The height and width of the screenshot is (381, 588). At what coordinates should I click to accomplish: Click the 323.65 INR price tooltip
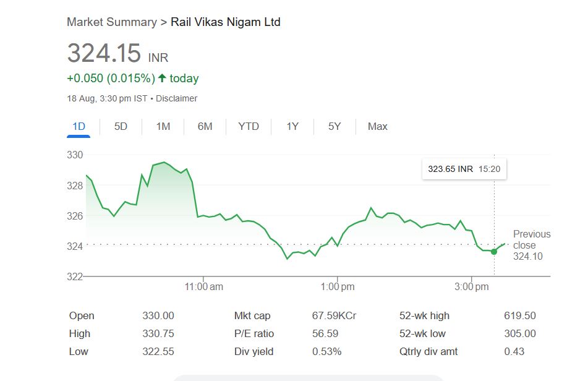coord(464,169)
